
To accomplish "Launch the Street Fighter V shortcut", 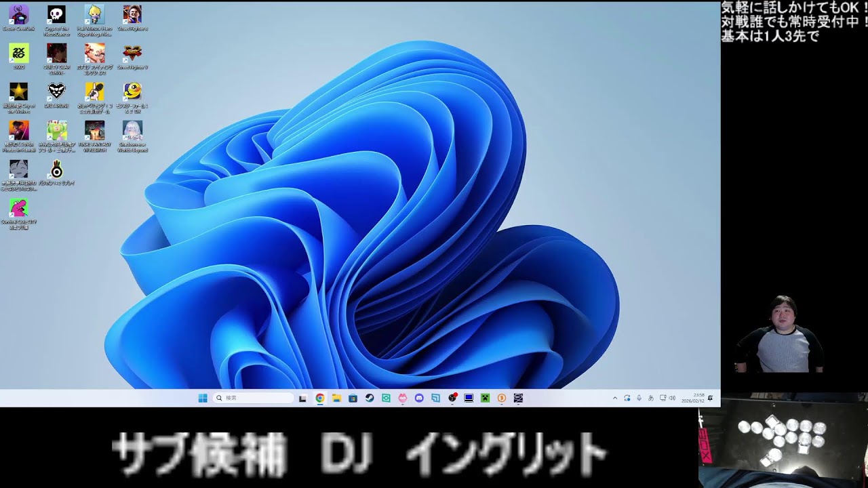I will [132, 57].
